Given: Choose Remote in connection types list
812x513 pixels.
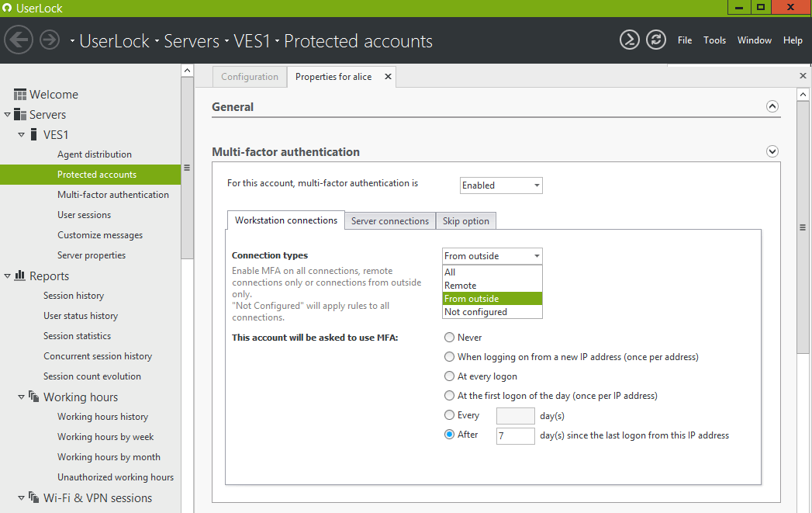Looking at the screenshot, I should click(492, 286).
